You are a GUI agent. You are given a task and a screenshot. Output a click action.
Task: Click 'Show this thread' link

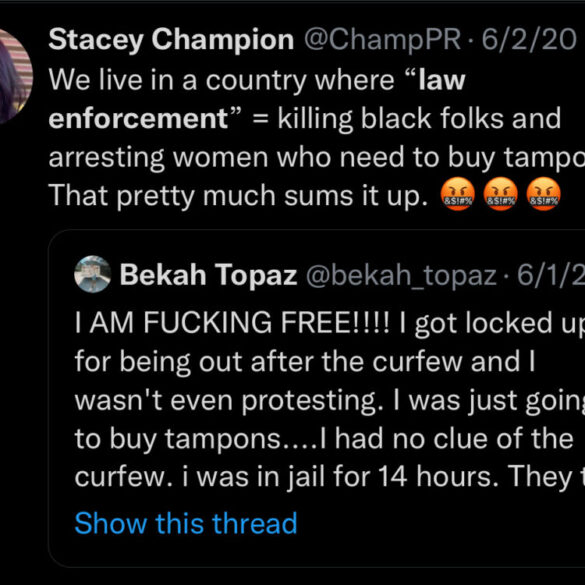[x=186, y=523]
